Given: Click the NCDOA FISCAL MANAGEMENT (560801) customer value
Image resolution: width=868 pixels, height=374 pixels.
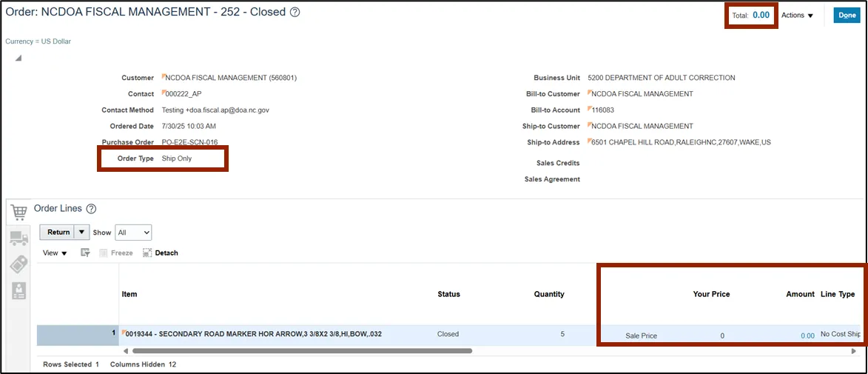Looking at the screenshot, I should [231, 78].
